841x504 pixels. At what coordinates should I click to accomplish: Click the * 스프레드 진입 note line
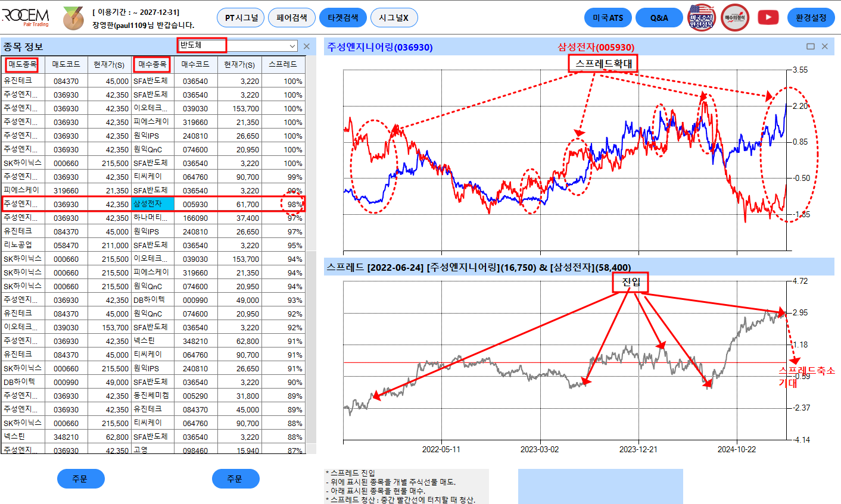pos(351,473)
